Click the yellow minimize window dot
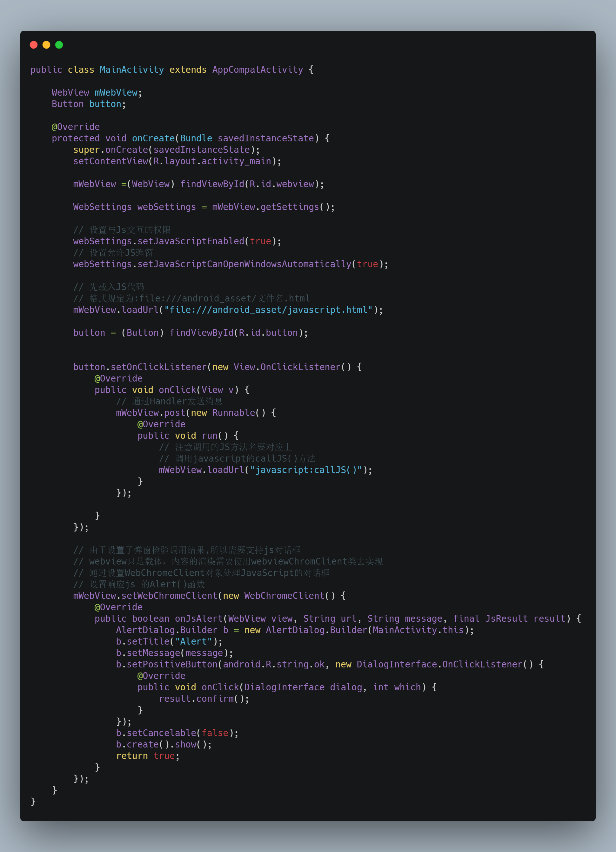This screenshot has height=852, width=616. click(47, 45)
